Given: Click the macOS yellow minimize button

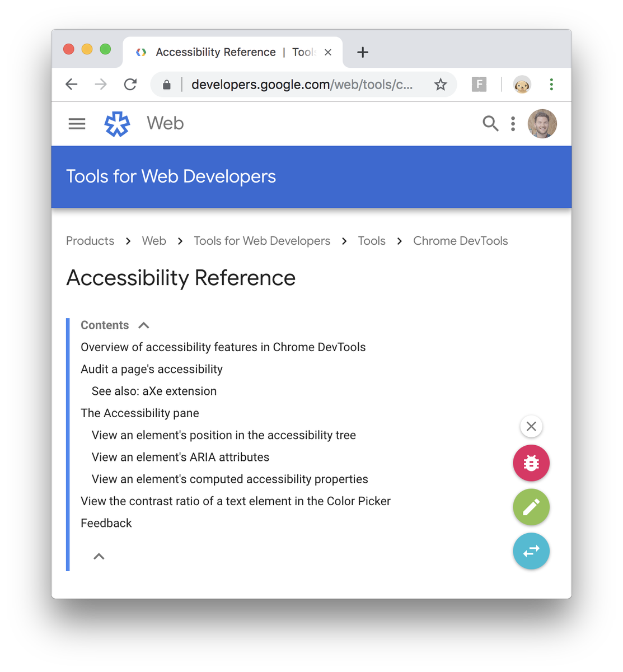Looking at the screenshot, I should (87, 49).
